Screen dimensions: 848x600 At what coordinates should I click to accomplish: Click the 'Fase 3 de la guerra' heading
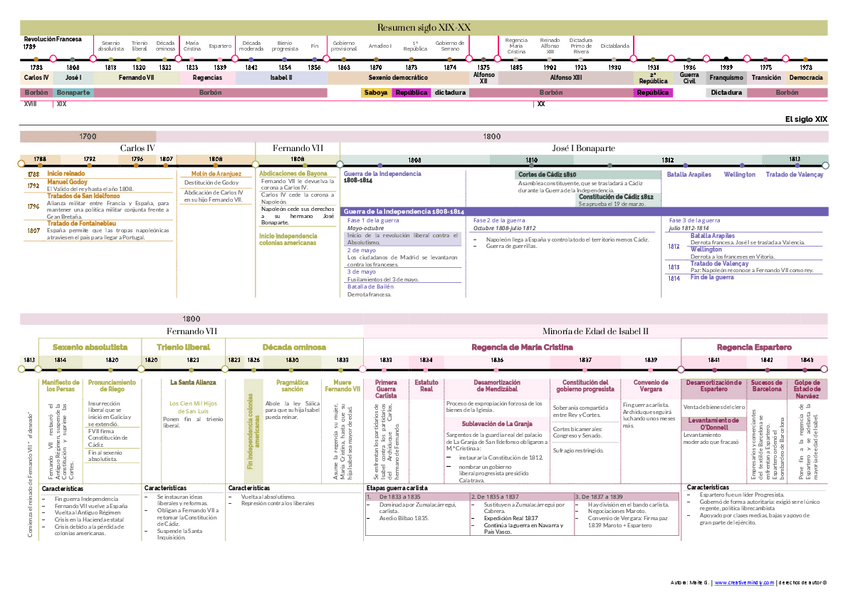coord(694,220)
